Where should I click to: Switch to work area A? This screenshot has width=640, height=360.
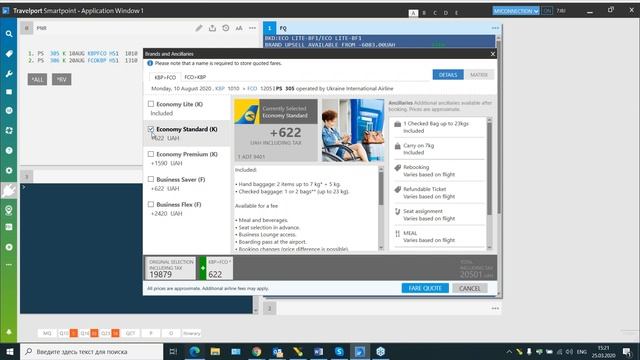[x=413, y=13]
